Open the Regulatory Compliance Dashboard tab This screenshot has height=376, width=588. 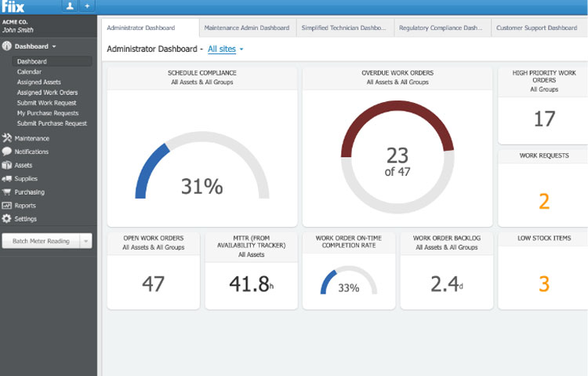click(441, 28)
